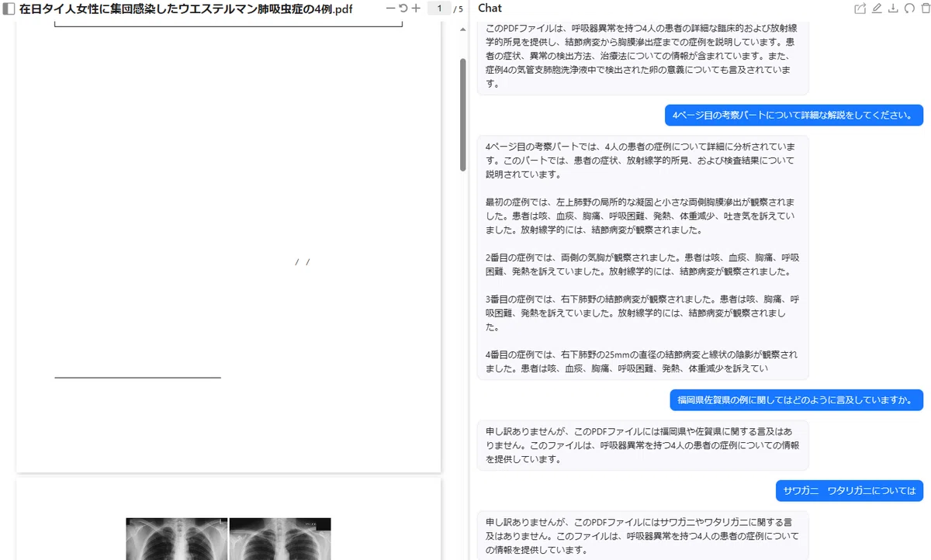Click the reply about '福岡県や佐賀県に関する言及'
The width and height of the screenshot is (931, 560).
tap(642, 445)
